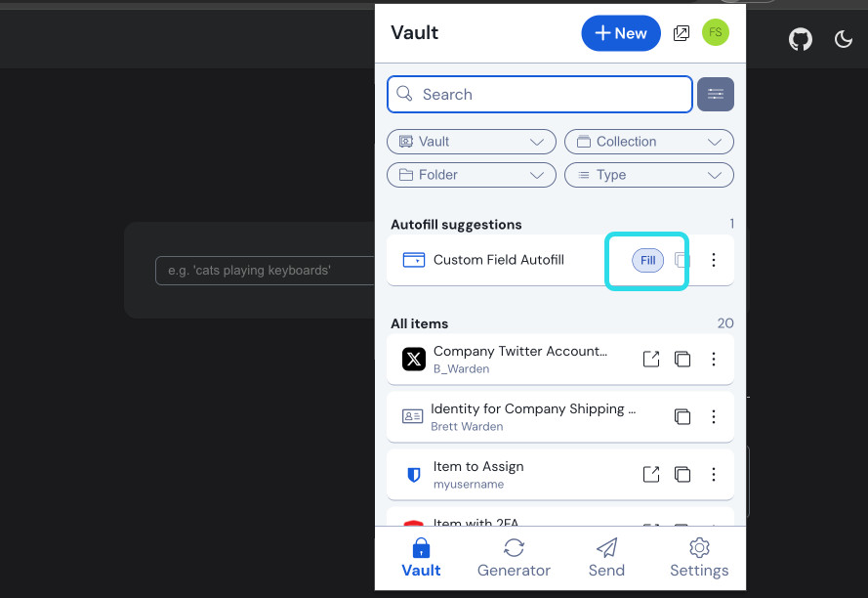Open the Folder filter dropdown
Viewport: 868px width, 598px height.
tap(472, 175)
